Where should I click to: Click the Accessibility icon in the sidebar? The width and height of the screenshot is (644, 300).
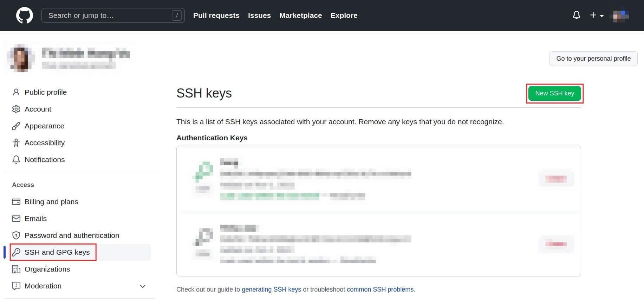click(x=16, y=143)
